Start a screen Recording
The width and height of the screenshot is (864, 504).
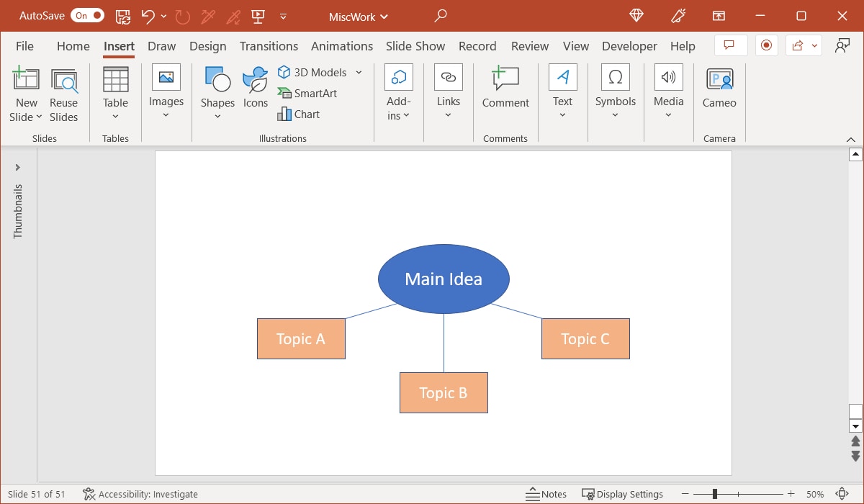[x=766, y=45]
